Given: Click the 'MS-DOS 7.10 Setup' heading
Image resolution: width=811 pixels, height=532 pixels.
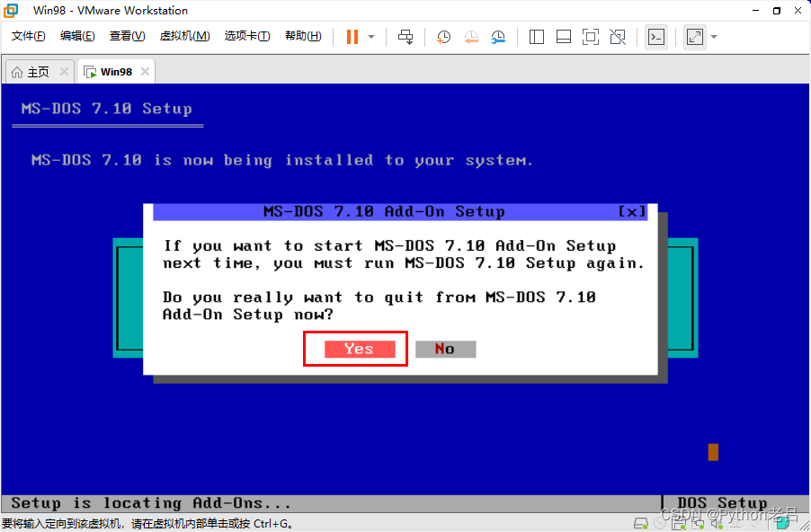Looking at the screenshot, I should [107, 109].
